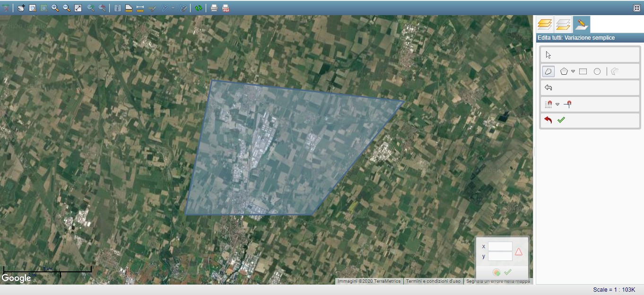Click the grayed reshape geometry tool

pos(615,71)
